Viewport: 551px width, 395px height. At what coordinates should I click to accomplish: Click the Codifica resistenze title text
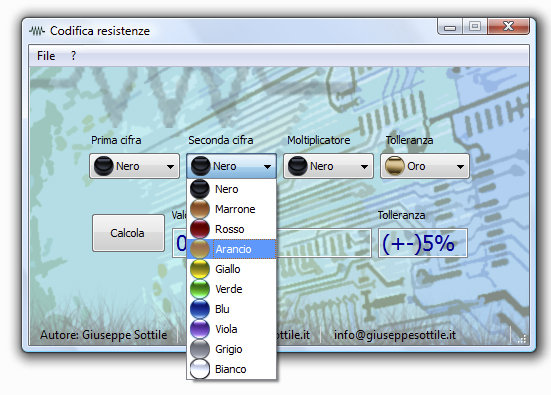[100, 31]
